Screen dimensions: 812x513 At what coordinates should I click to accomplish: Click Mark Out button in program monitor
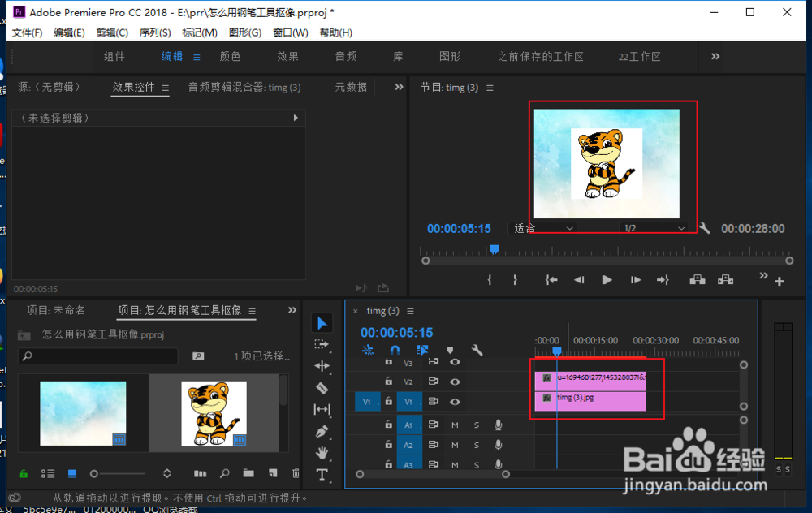click(515, 280)
